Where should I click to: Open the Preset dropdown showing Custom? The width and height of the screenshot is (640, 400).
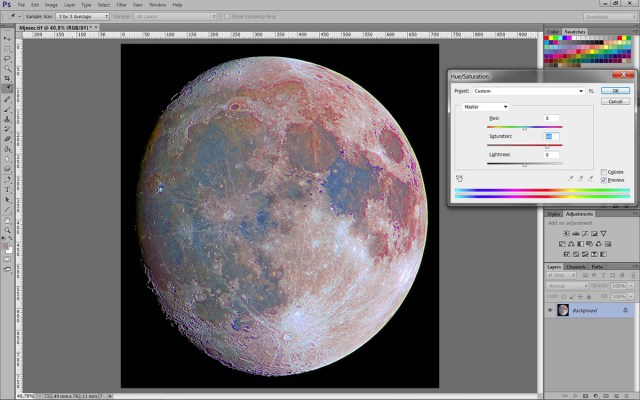[x=530, y=91]
